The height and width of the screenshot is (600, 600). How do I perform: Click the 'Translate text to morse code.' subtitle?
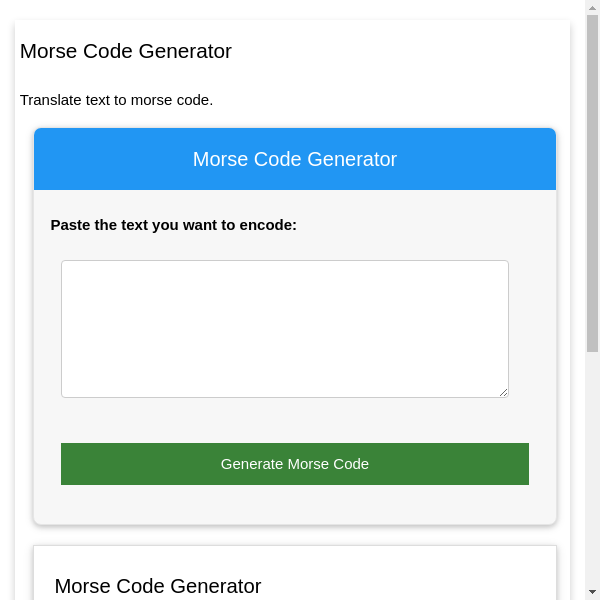(117, 100)
